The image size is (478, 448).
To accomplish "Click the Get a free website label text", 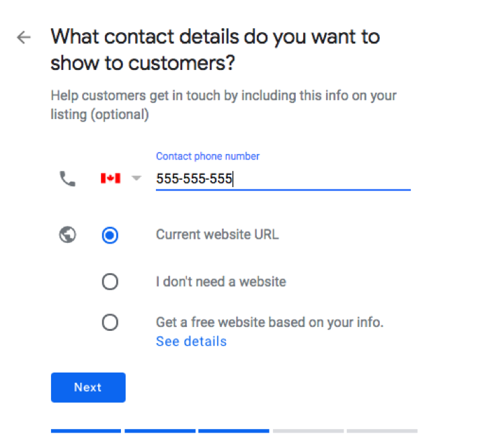I will [269, 322].
